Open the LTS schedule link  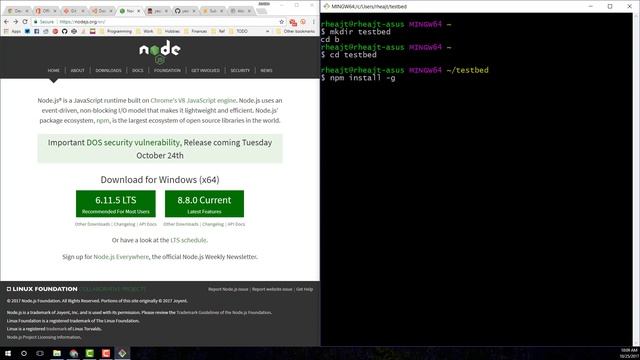coord(188,240)
